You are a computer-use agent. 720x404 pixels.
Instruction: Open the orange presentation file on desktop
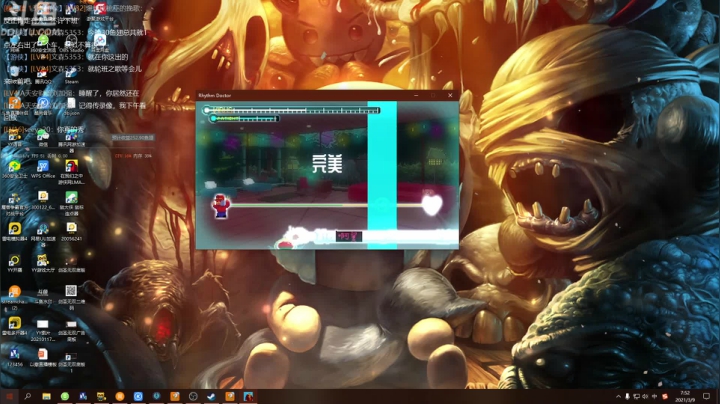[43, 358]
